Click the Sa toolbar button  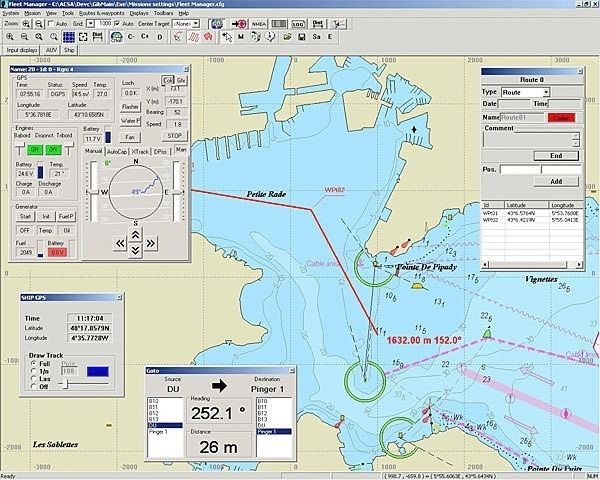click(x=316, y=37)
